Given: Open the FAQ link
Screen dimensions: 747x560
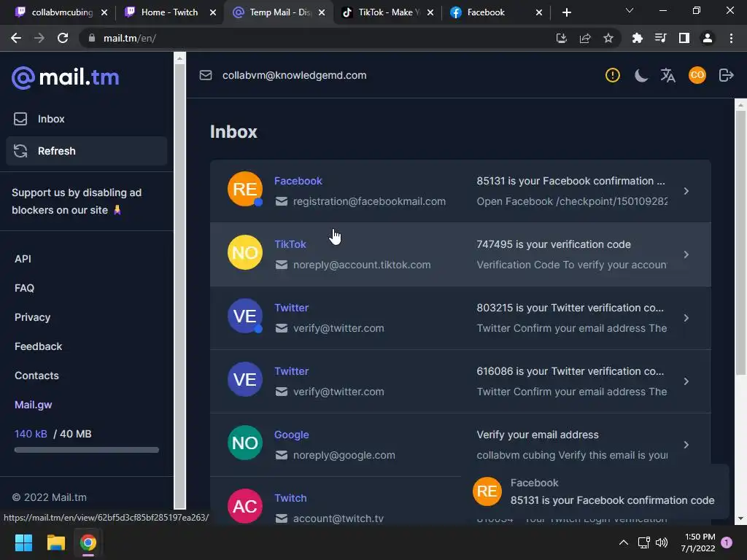Looking at the screenshot, I should click(24, 288).
